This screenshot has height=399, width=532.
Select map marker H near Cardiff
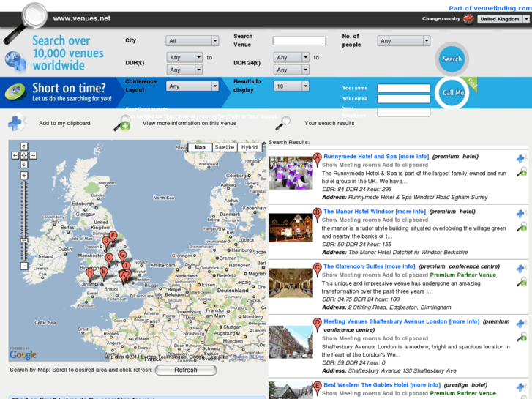pos(90,273)
